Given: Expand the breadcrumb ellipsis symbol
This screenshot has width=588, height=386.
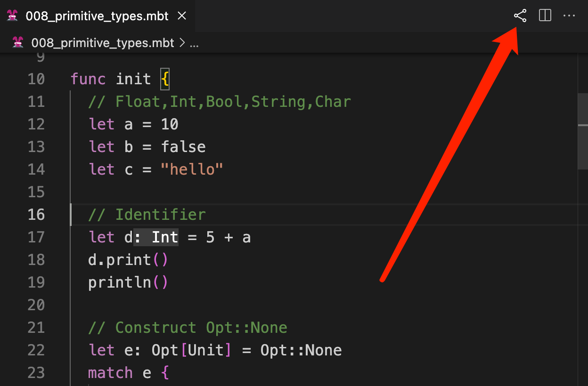Looking at the screenshot, I should 194,44.
